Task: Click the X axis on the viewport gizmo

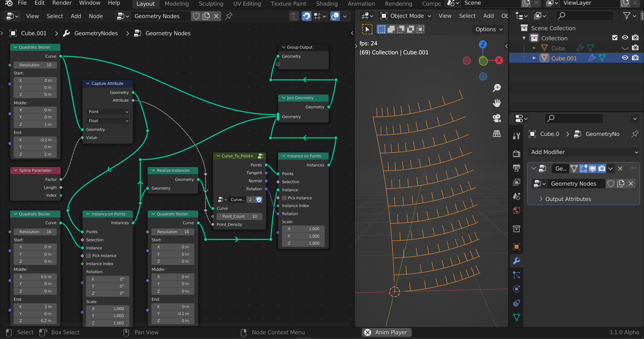Action: pyautogui.click(x=499, y=60)
